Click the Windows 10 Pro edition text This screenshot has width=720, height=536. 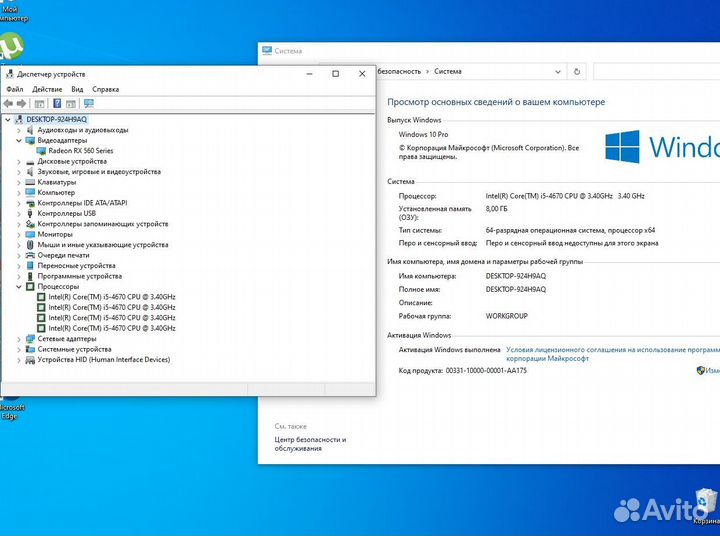pyautogui.click(x=423, y=135)
